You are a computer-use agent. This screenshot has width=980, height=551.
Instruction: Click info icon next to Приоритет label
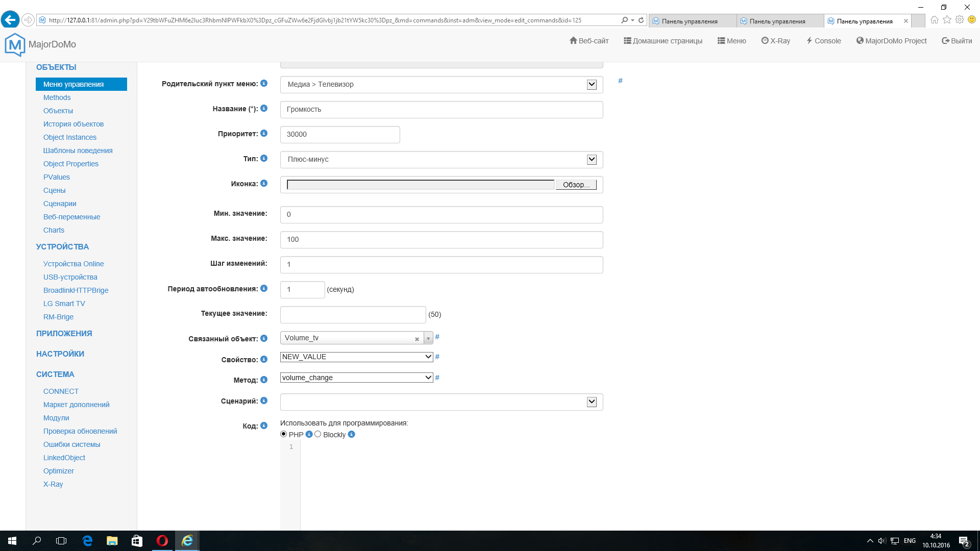pyautogui.click(x=264, y=133)
